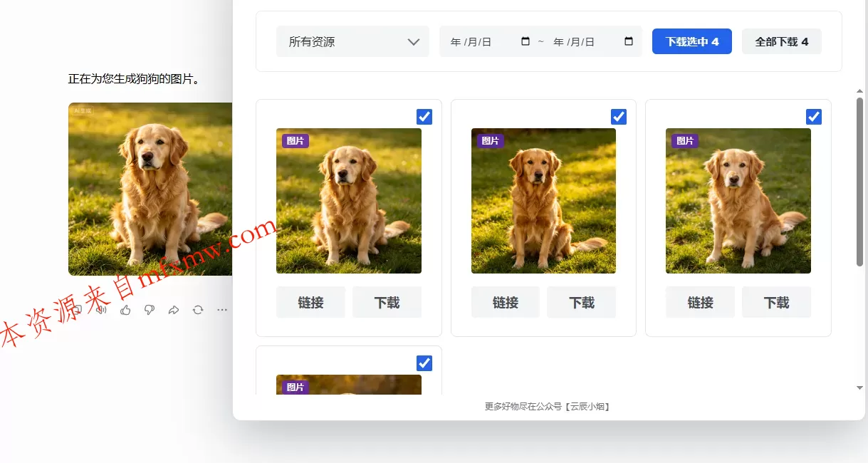Open calendar picker for end date

pos(629,41)
